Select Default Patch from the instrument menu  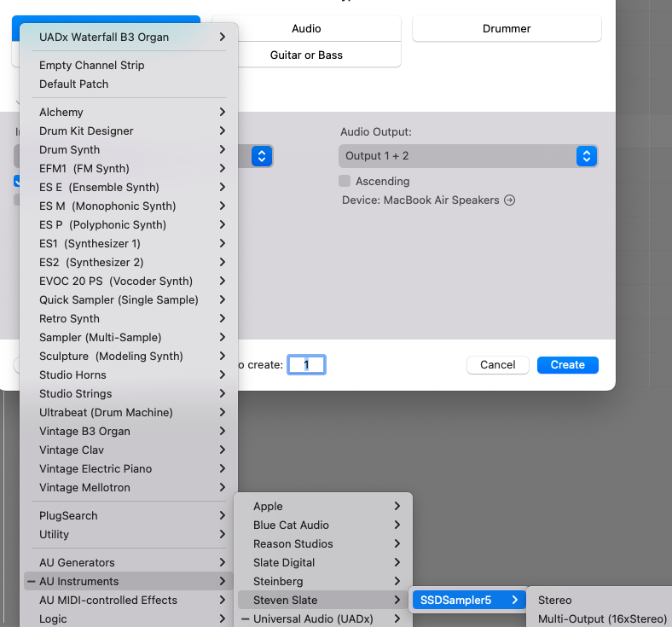(129, 84)
